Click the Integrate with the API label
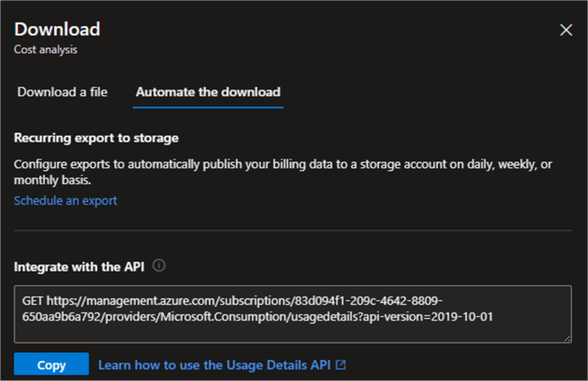Screen dimensions: 588x381 pos(79,265)
